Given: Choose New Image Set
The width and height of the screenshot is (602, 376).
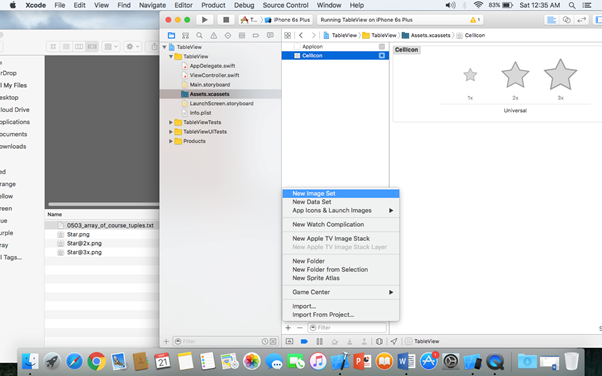Looking at the screenshot, I should click(x=341, y=194).
